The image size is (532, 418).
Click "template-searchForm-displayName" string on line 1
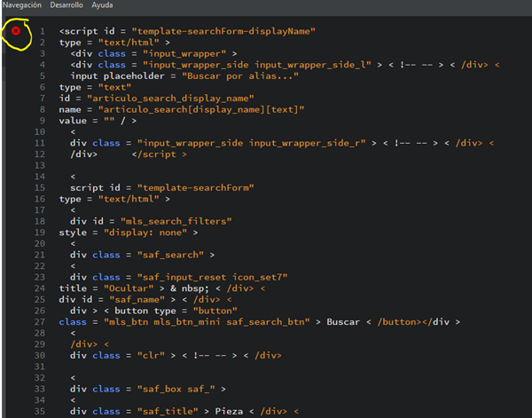[x=223, y=31]
